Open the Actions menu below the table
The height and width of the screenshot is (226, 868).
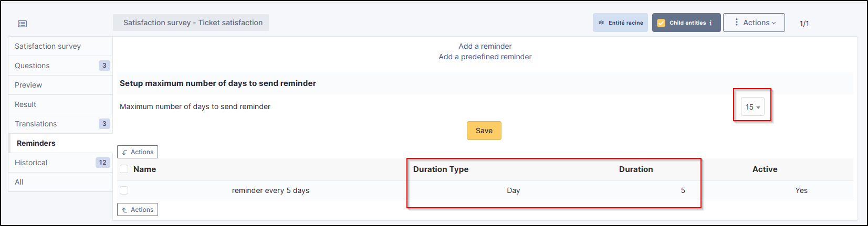(138, 210)
